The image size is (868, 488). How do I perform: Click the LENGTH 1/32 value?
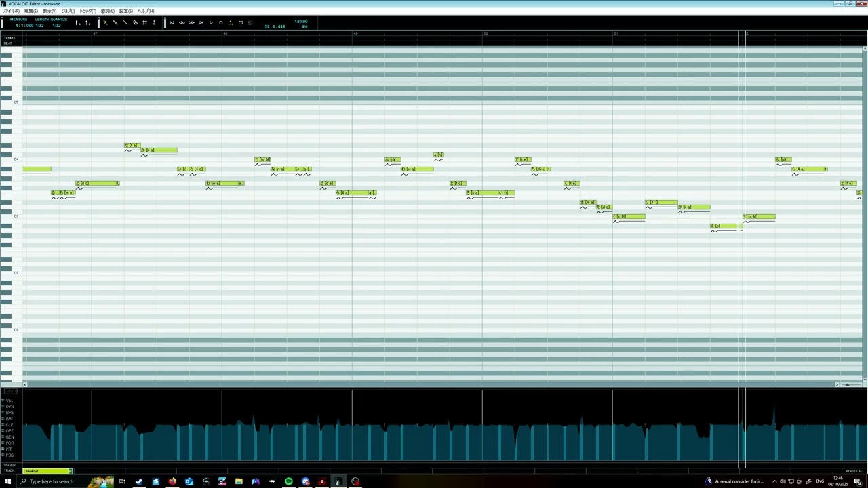[40, 26]
